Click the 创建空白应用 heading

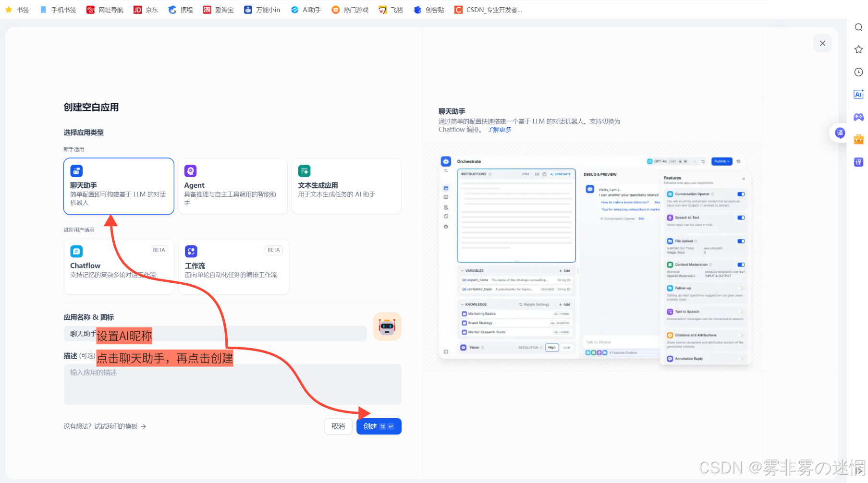click(x=91, y=107)
